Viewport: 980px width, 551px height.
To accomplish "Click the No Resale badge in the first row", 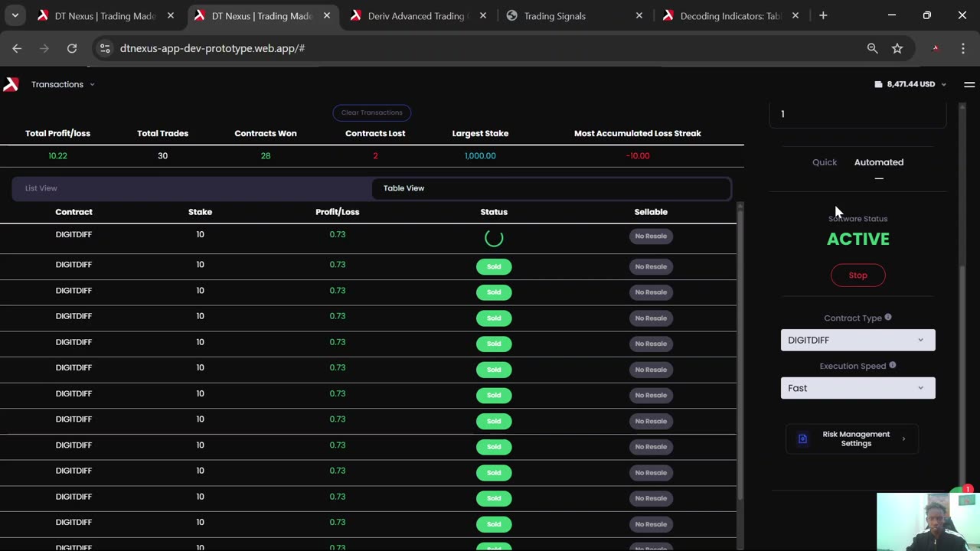I will click(x=651, y=236).
